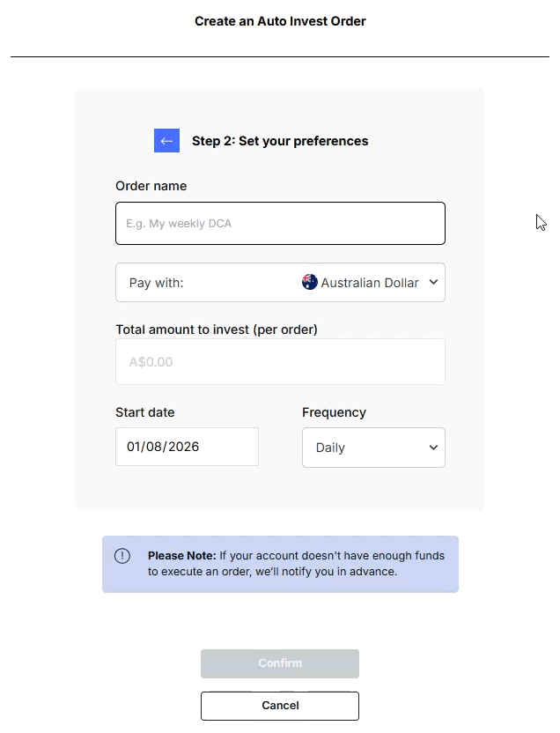Click the flag next to Australian Dollar
Screen dimensions: 560x733
309,281
